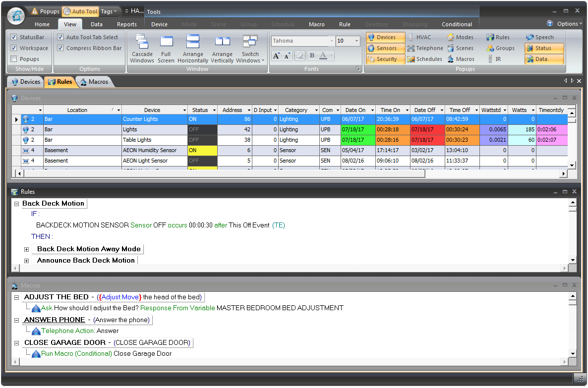Image resolution: width=588 pixels, height=388 pixels.
Task: Open the application orb menu button
Action: (16, 16)
